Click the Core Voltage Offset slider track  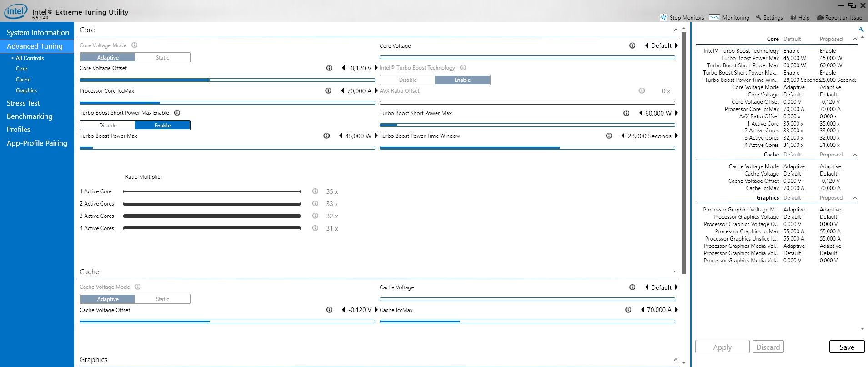point(227,80)
